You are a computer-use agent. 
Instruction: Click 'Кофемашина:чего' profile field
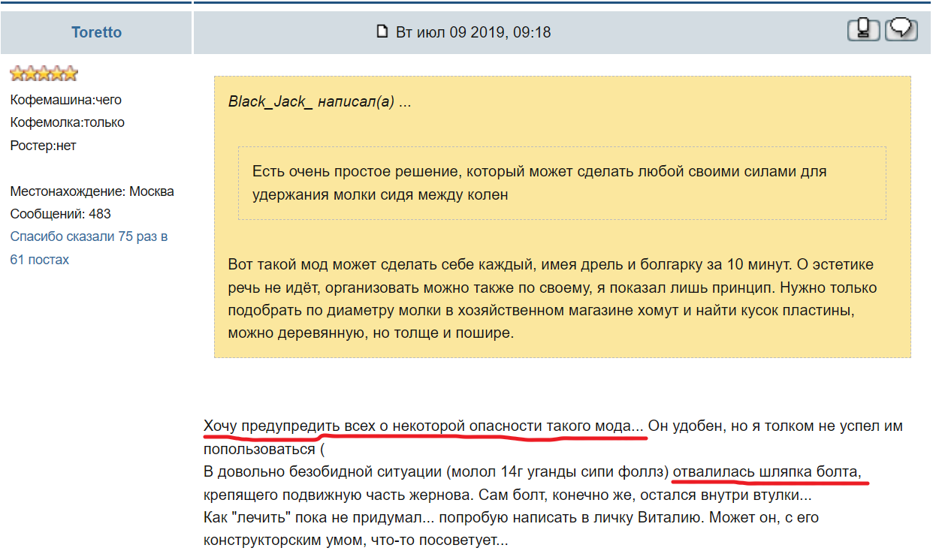coord(66,100)
